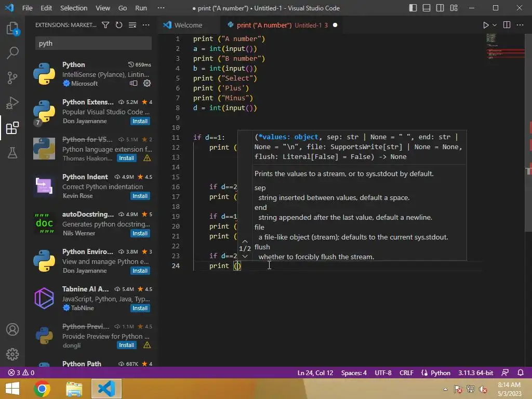Change encoding via UTF-8 status item
The image size is (532, 399).
coord(383,373)
